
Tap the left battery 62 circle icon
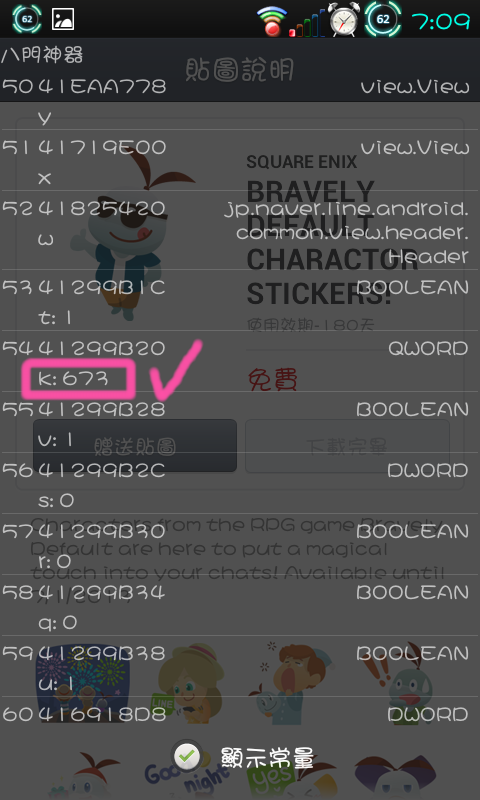27,19
